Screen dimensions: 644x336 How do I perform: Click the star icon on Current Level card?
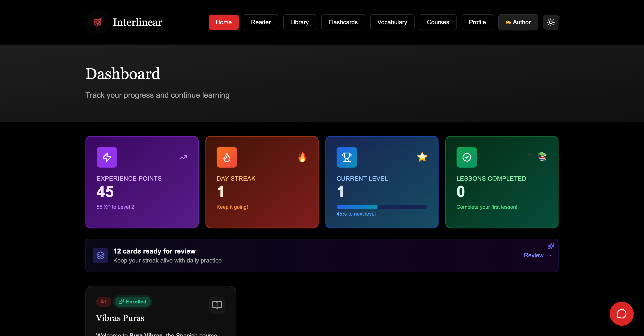(x=422, y=157)
